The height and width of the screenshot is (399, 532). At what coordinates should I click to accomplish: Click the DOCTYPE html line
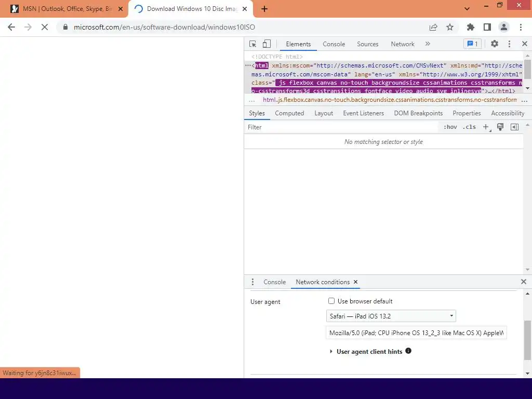click(x=277, y=57)
